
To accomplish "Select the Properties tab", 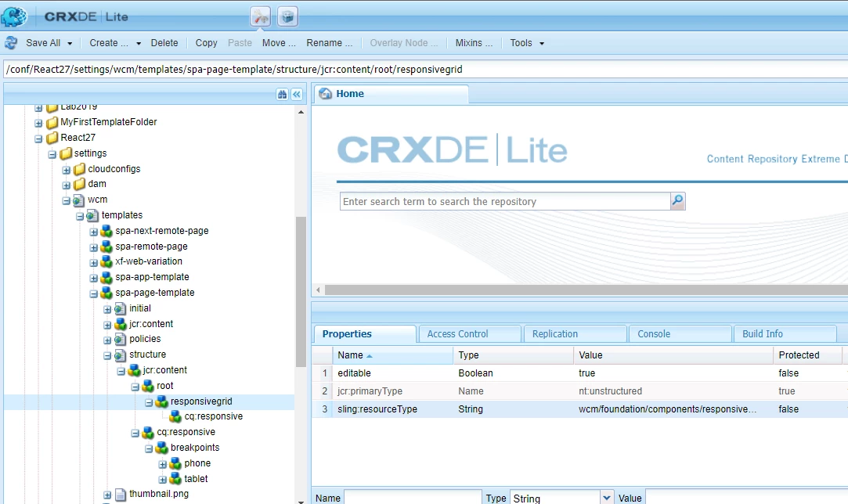I will [x=364, y=334].
